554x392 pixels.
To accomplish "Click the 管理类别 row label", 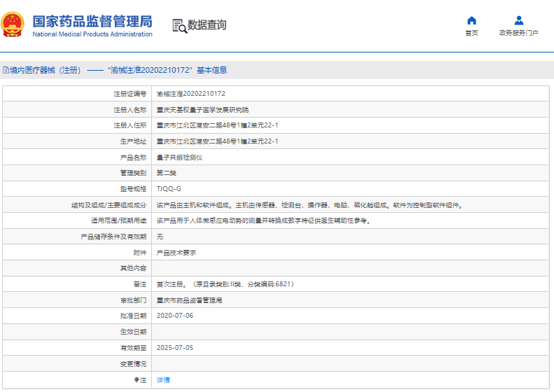I will pos(133,173).
